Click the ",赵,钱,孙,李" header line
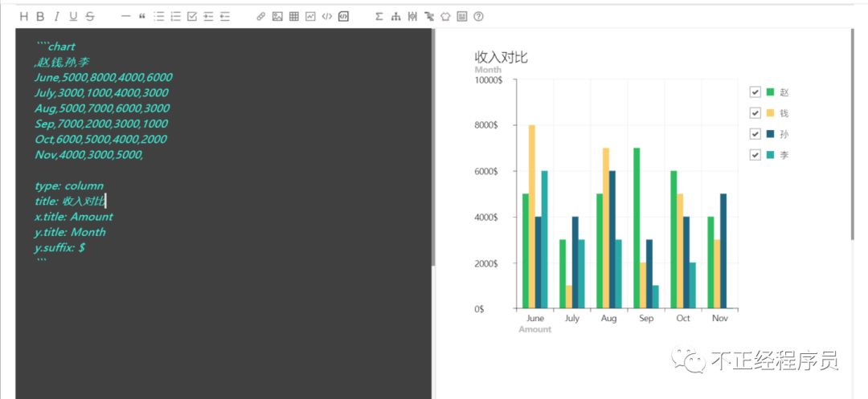868x399 pixels. [62, 62]
